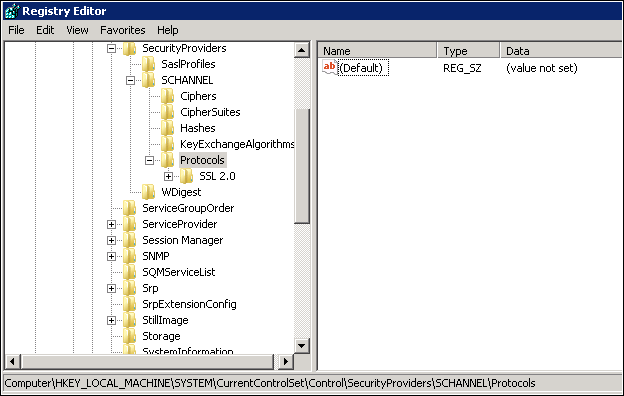Click the SCHANNEL folder icon
The height and width of the screenshot is (396, 624).
(148, 80)
